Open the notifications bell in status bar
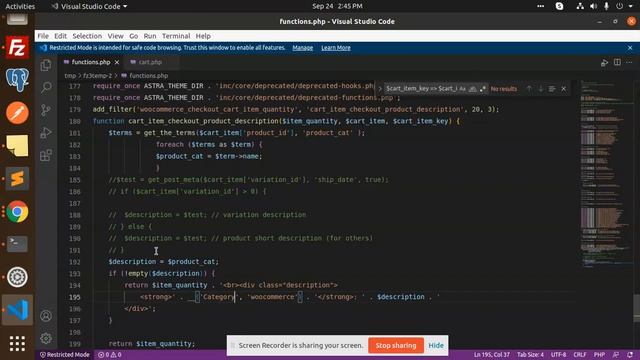The height and width of the screenshot is (360, 640). [x=630, y=355]
